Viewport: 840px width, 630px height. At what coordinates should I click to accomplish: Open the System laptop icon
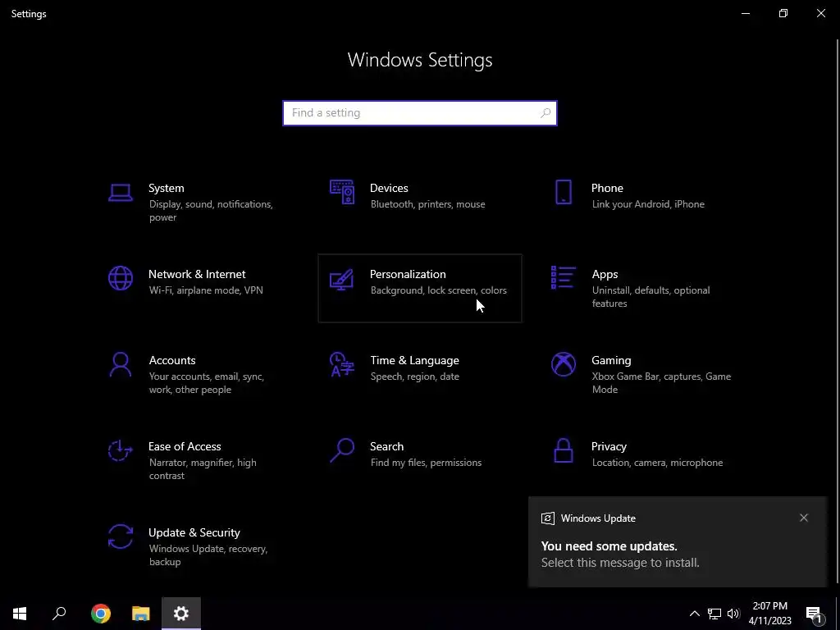coord(120,192)
